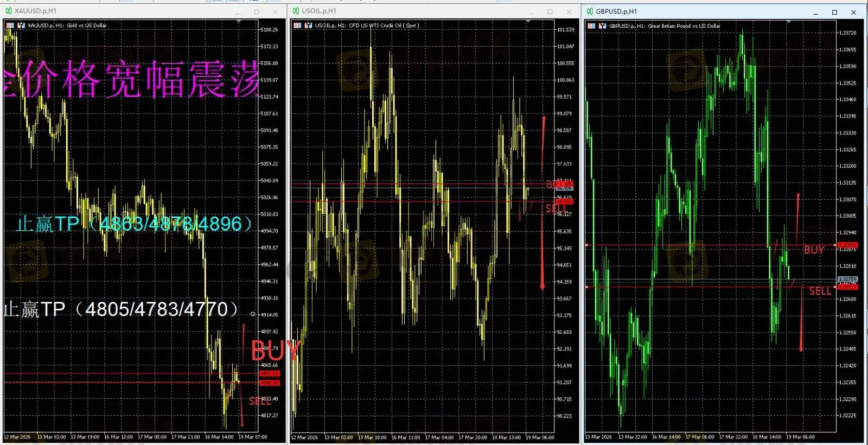Click the chart shift triangle on GBPUSD chart

[x=788, y=22]
